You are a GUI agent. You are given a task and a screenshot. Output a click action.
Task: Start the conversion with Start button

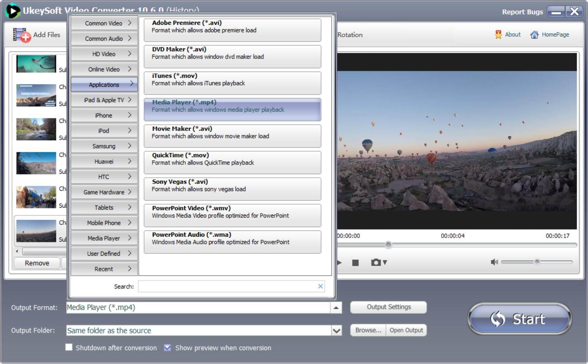pos(519,319)
